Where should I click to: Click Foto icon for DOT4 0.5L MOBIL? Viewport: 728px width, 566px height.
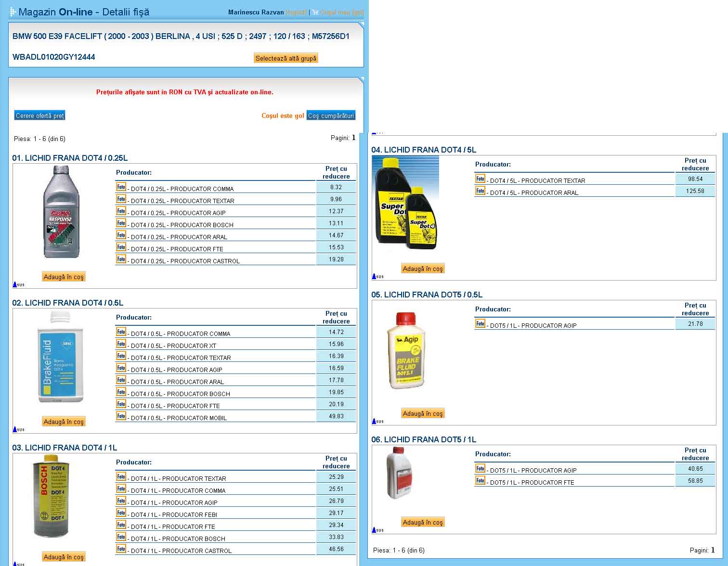click(121, 416)
